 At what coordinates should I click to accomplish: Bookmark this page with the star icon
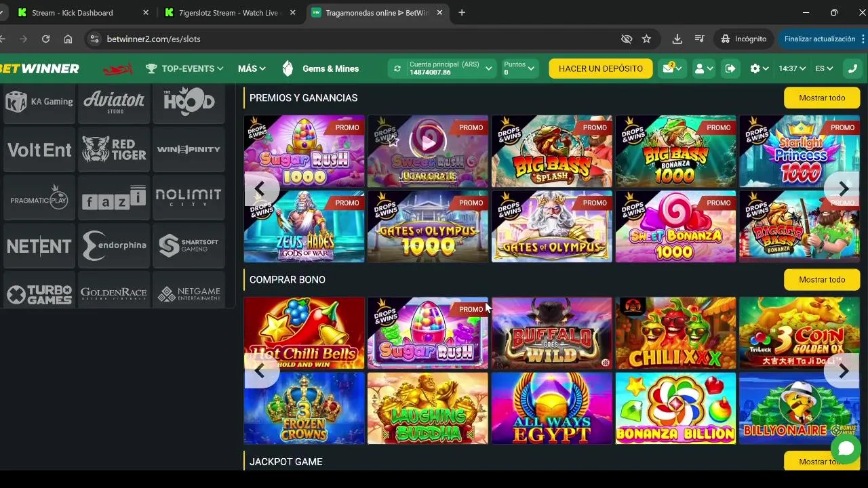pyautogui.click(x=646, y=39)
